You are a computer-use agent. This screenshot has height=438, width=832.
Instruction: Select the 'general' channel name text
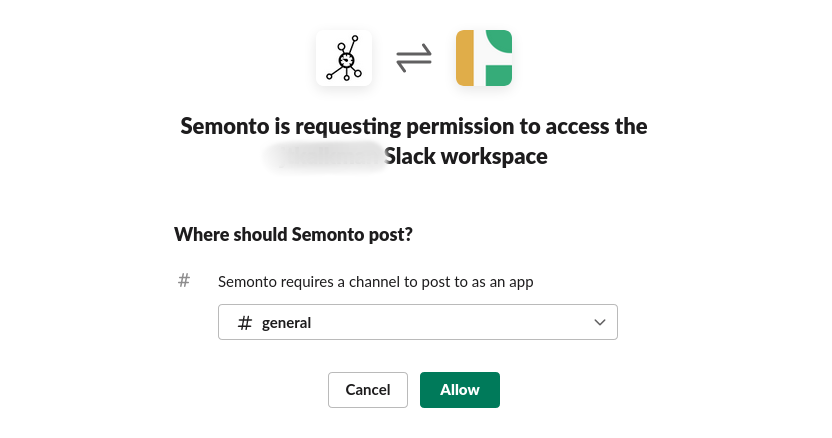click(x=286, y=323)
